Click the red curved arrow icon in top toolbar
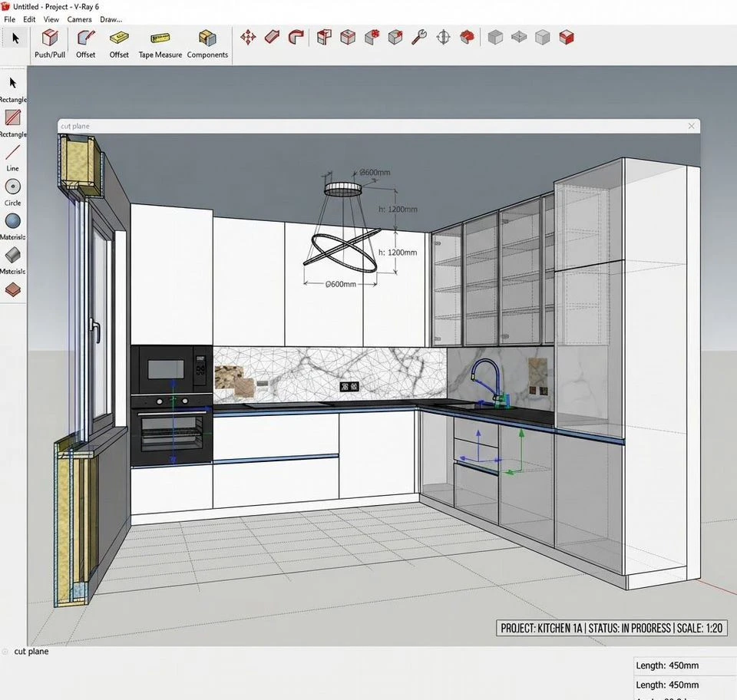The height and width of the screenshot is (700, 737). click(x=296, y=37)
